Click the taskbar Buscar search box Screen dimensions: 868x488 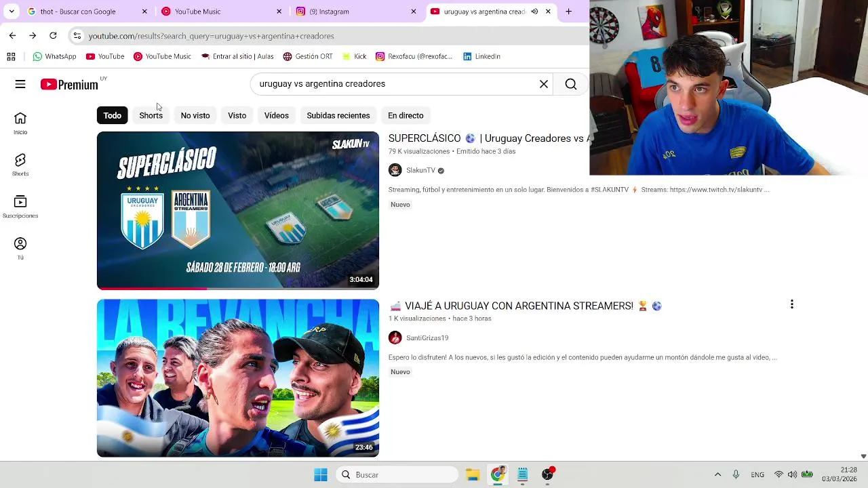coord(397,474)
